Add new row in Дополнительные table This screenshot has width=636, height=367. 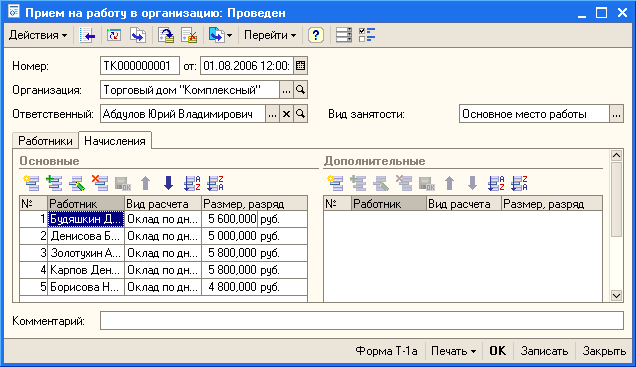pyautogui.click(x=335, y=183)
